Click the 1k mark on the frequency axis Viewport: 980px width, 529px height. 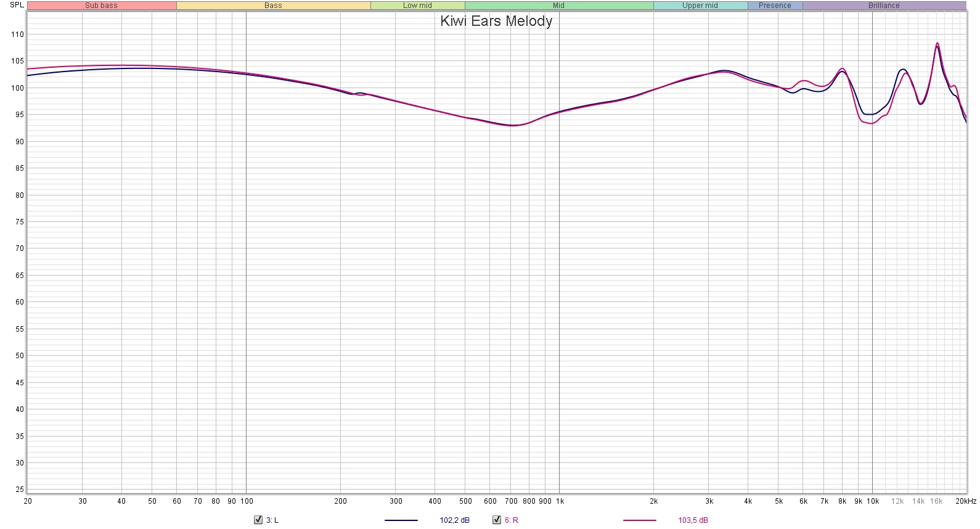coord(560,501)
